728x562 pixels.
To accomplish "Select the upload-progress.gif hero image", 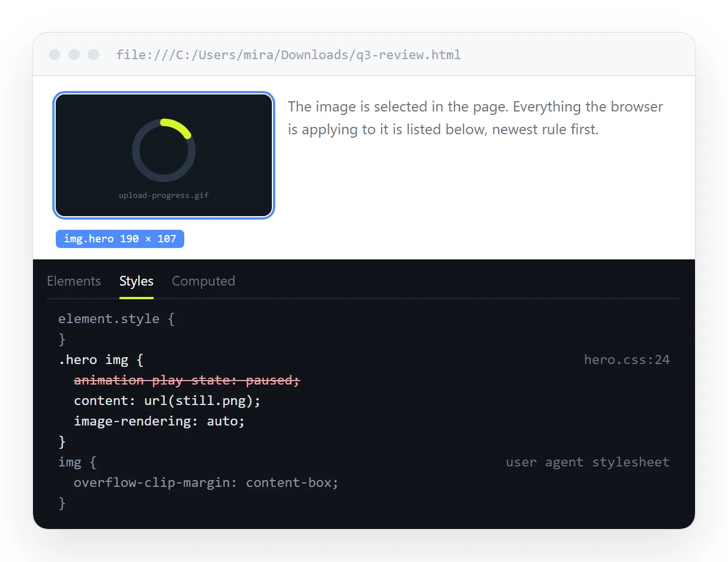I will (x=164, y=155).
